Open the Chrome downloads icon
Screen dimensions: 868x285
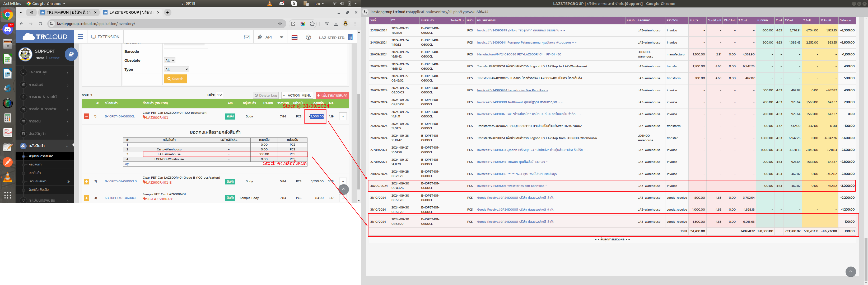tap(336, 23)
